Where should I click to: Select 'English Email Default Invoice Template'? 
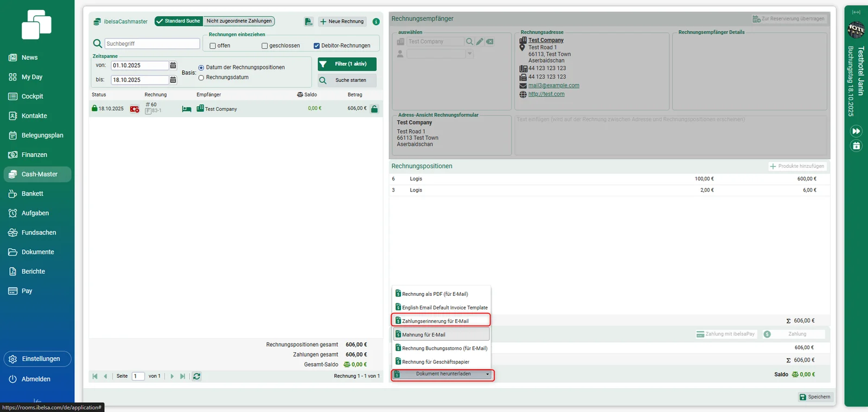coord(441,307)
